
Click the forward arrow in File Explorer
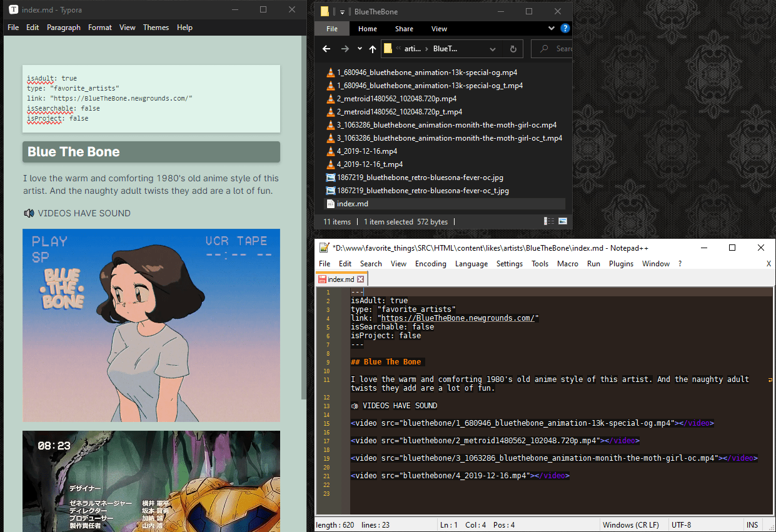[x=345, y=49]
